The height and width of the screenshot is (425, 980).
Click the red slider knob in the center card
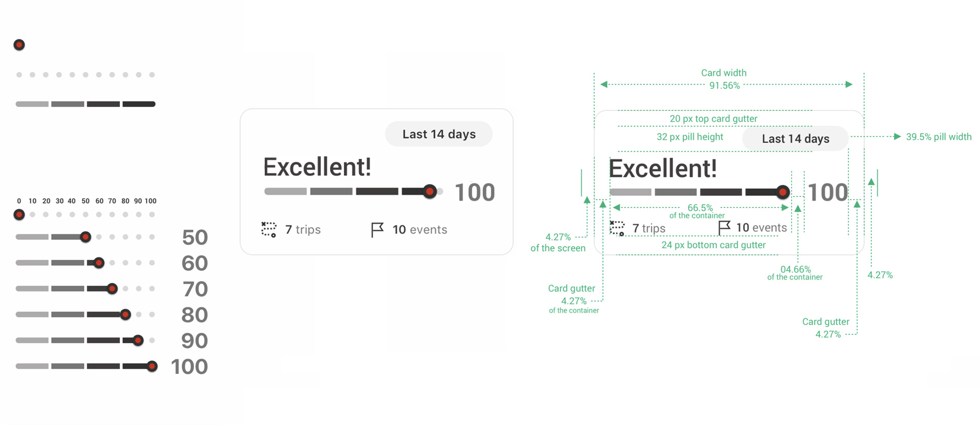[429, 192]
